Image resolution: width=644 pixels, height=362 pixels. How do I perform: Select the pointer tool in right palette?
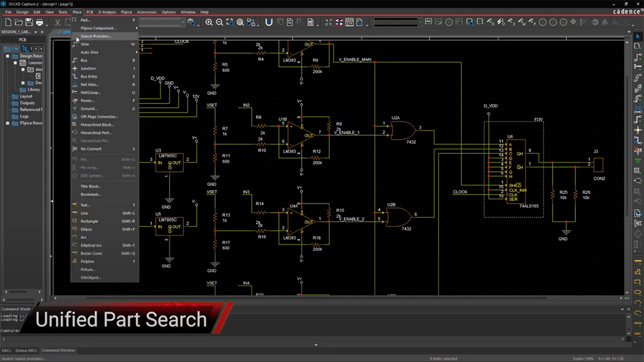638,37
